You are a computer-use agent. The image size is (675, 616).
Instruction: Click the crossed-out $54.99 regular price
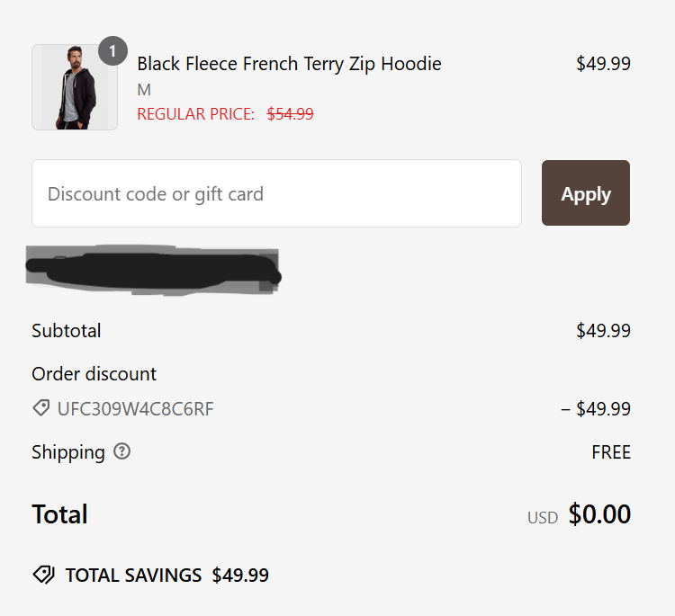point(290,114)
